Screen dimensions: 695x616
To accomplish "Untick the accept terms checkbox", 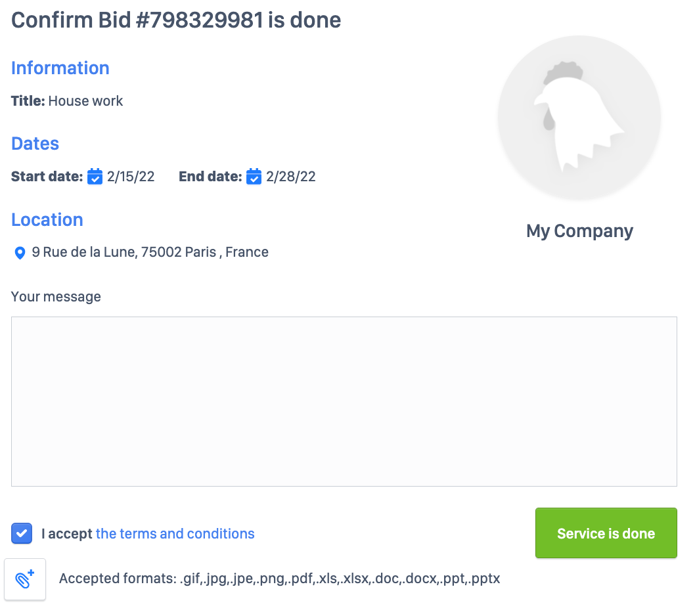I will tap(22, 533).
